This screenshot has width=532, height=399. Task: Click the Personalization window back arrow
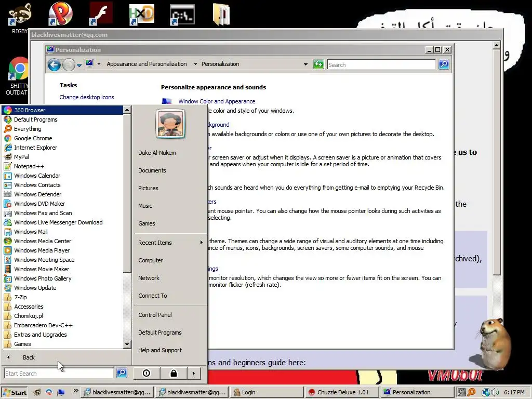coord(54,64)
